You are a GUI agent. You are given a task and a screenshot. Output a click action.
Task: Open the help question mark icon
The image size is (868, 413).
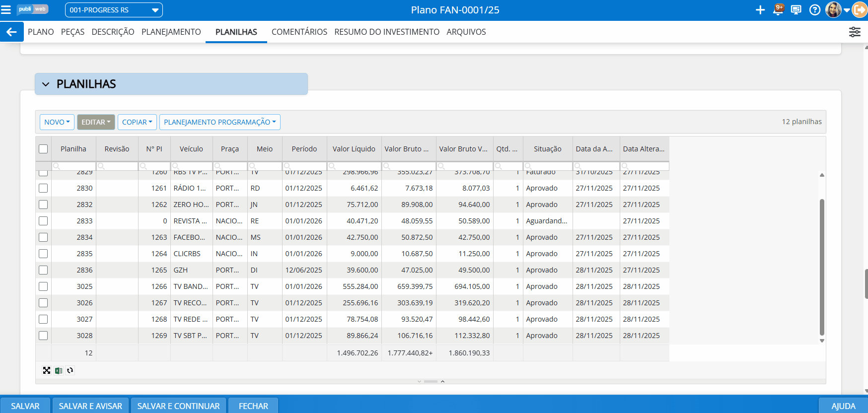click(814, 10)
